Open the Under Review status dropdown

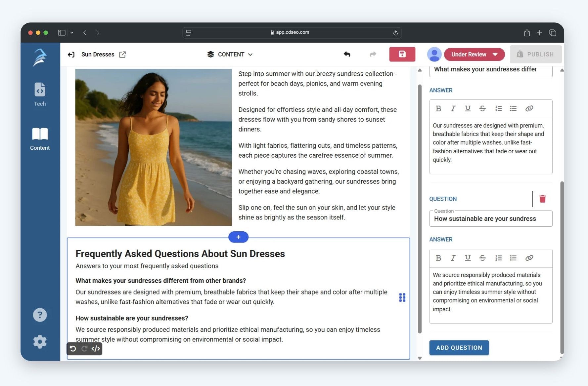pos(474,55)
